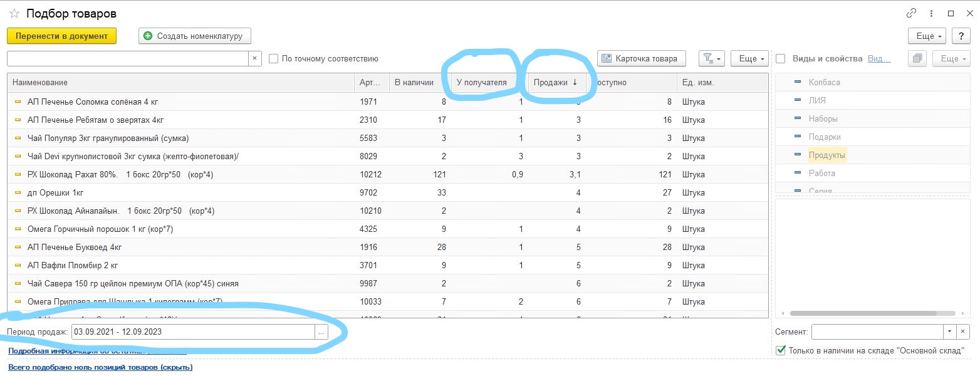Clear the Сегмент field with x button
The width and height of the screenshot is (980, 376).
(963, 332)
